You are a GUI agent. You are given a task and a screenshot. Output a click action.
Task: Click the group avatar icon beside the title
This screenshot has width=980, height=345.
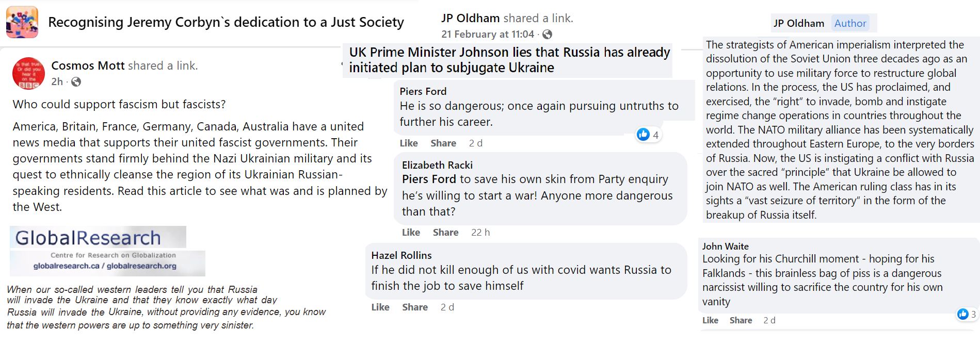point(22,22)
